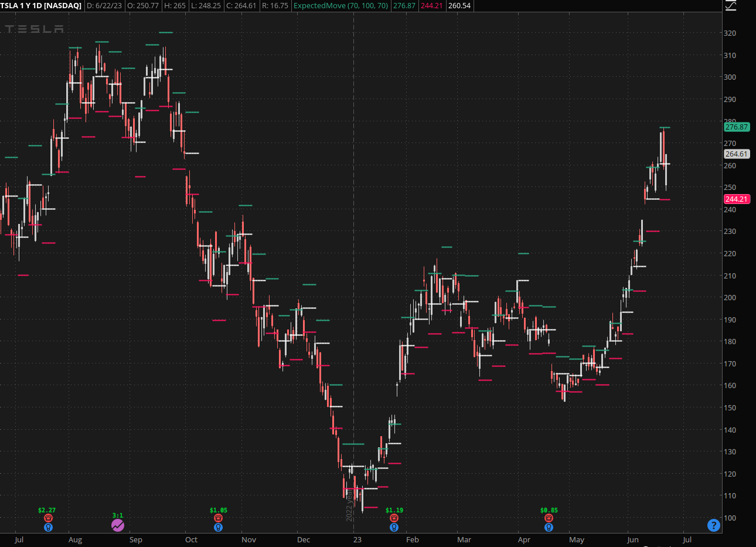The image size is (756, 547).
Task: Open the purple 3:1 stock split icon
Action: (x=118, y=525)
